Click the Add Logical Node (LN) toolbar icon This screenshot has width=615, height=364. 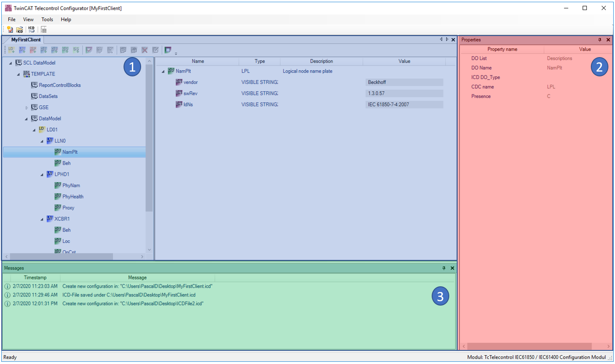(x=22, y=50)
